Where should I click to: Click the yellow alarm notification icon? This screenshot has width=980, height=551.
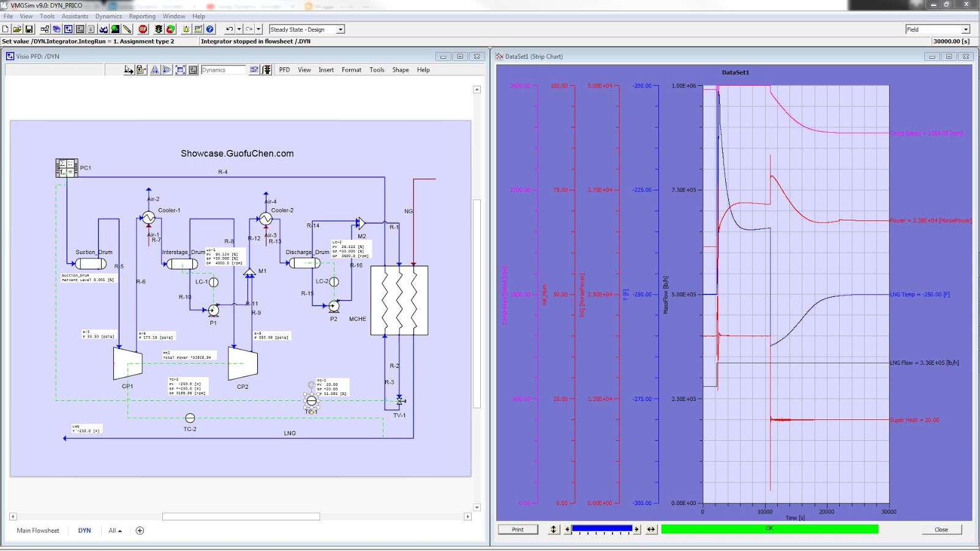click(186, 29)
